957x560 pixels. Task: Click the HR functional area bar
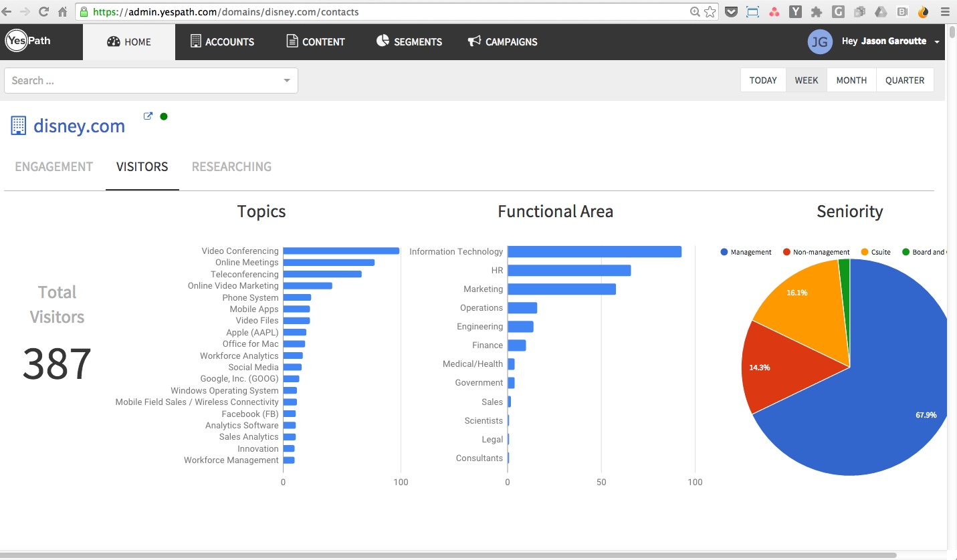tap(569, 271)
